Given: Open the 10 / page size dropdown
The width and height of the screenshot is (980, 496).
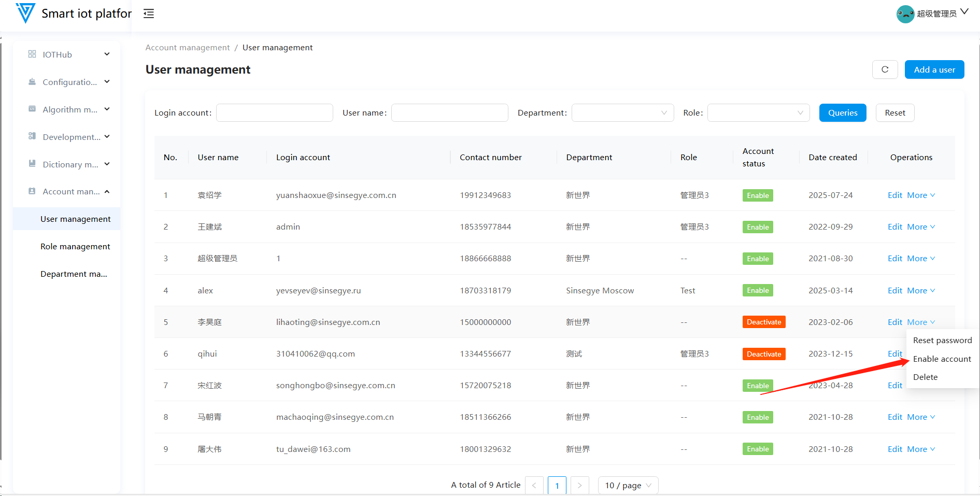Looking at the screenshot, I should pyautogui.click(x=628, y=486).
